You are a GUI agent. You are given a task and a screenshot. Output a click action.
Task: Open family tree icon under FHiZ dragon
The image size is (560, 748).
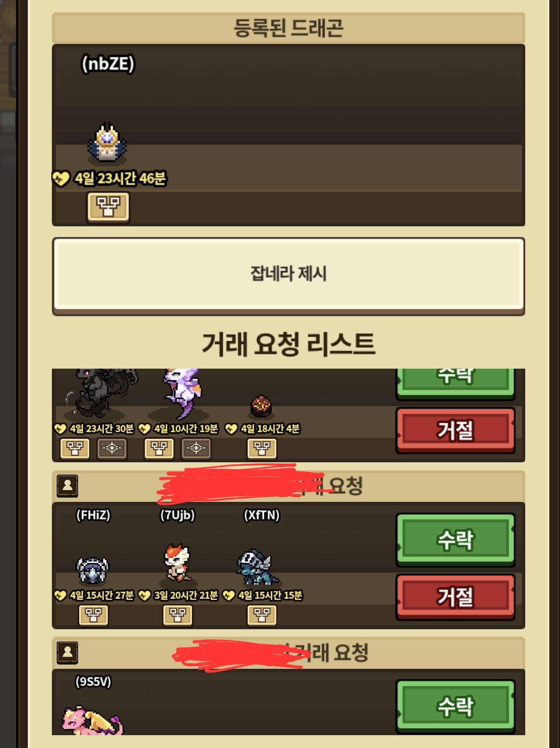[x=93, y=615]
